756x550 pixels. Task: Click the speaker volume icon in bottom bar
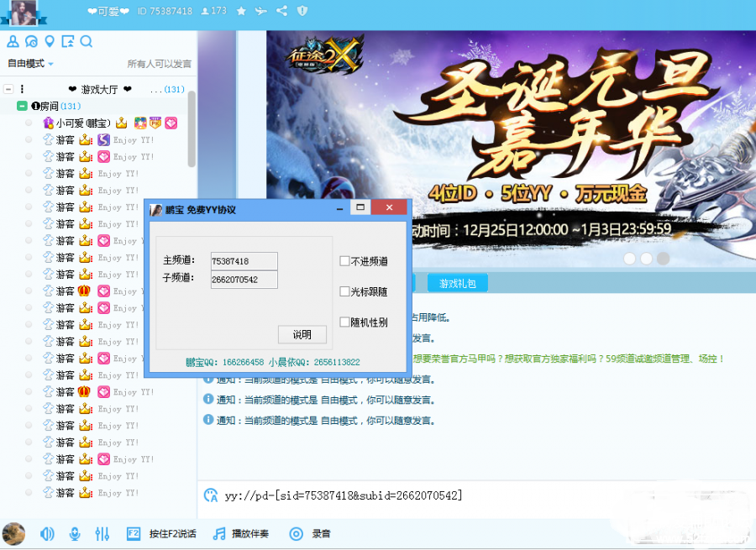click(x=47, y=533)
